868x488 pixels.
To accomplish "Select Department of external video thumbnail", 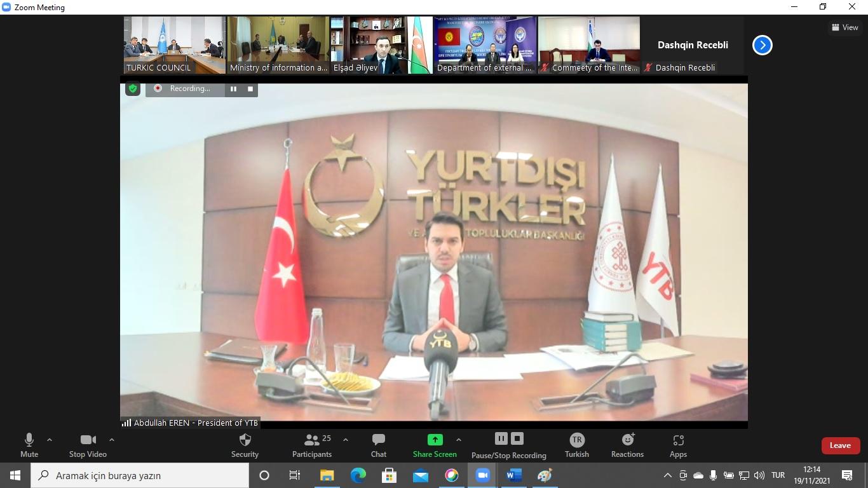I will tap(485, 45).
